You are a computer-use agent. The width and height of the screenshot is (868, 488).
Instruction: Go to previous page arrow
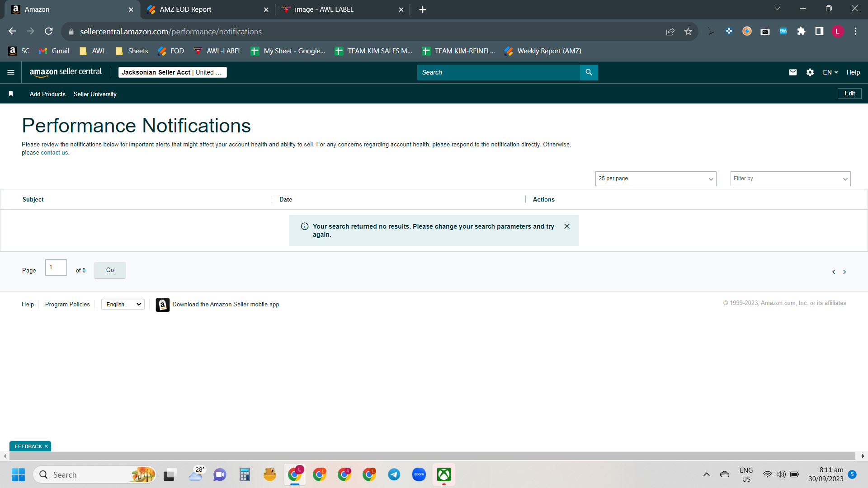coord(834,272)
